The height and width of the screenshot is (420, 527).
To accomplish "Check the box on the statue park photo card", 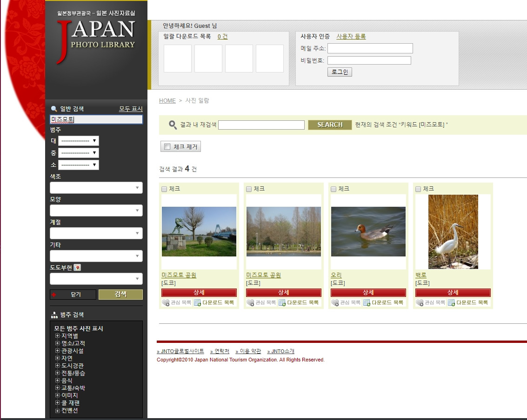I will tap(164, 189).
